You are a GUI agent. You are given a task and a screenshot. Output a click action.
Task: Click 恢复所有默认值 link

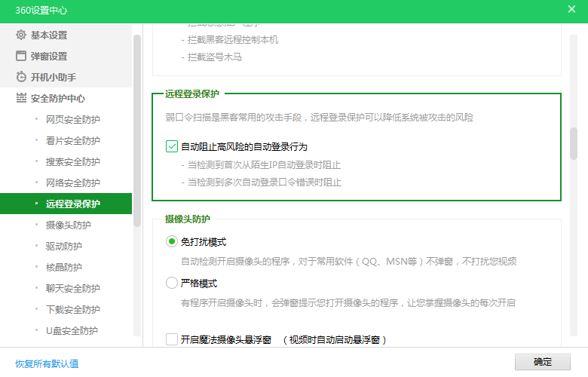[x=47, y=363]
